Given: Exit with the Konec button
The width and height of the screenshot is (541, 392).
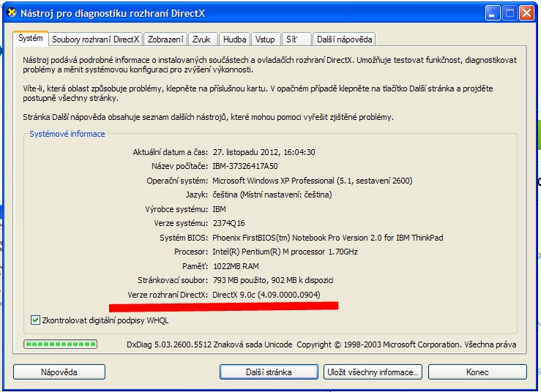Looking at the screenshot, I should (477, 372).
